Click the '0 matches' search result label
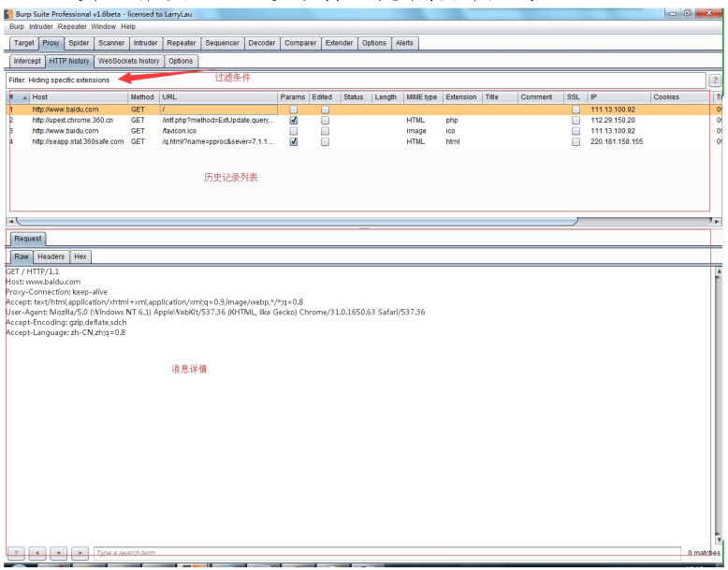 coord(704,553)
